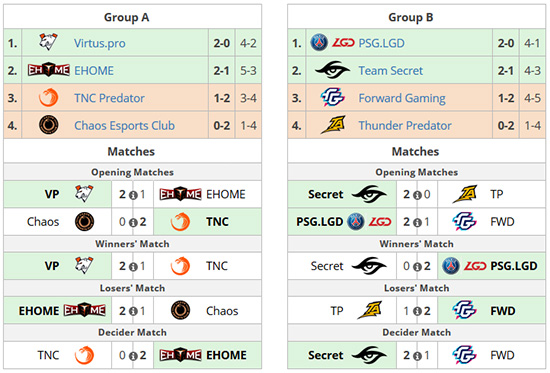Open info icon for Group B Winners' Match
Image resolution: width=550 pixels, height=373 pixels.
coord(417,267)
